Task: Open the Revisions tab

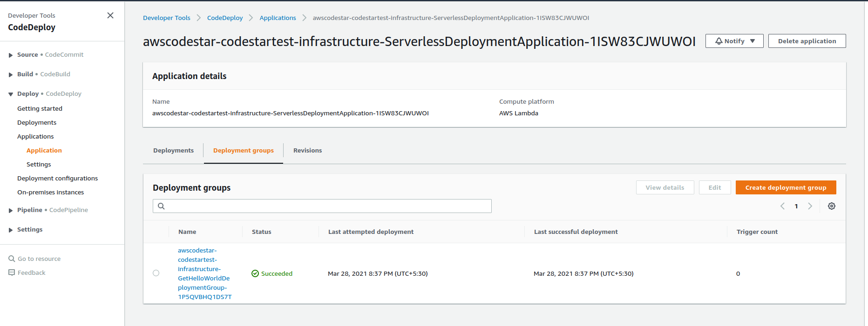Action: coord(307,150)
